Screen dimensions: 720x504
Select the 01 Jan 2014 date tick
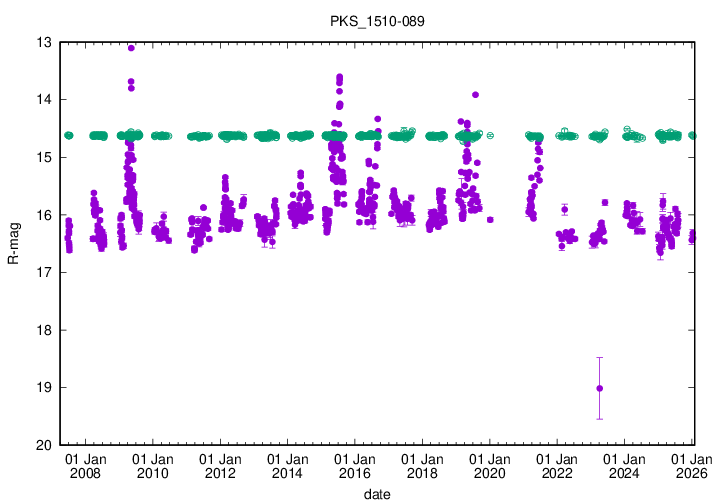pos(287,466)
